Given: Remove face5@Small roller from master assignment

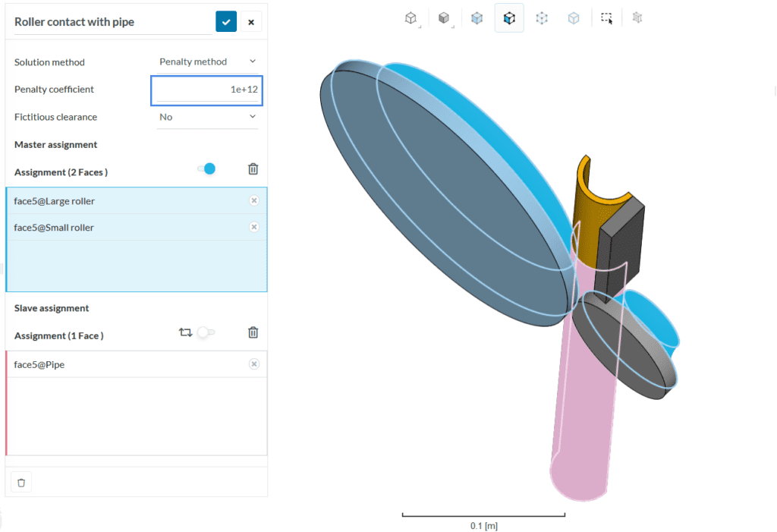Looking at the screenshot, I should [x=254, y=227].
